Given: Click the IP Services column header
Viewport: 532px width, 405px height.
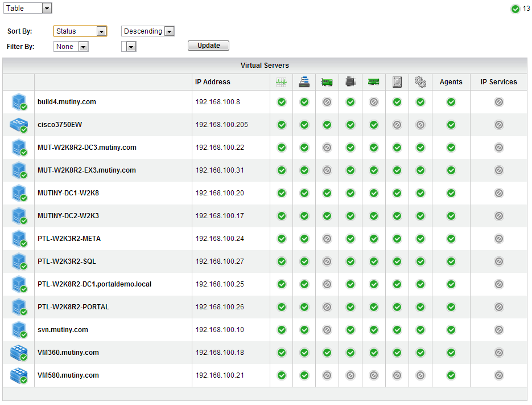Looking at the screenshot, I should [499, 82].
